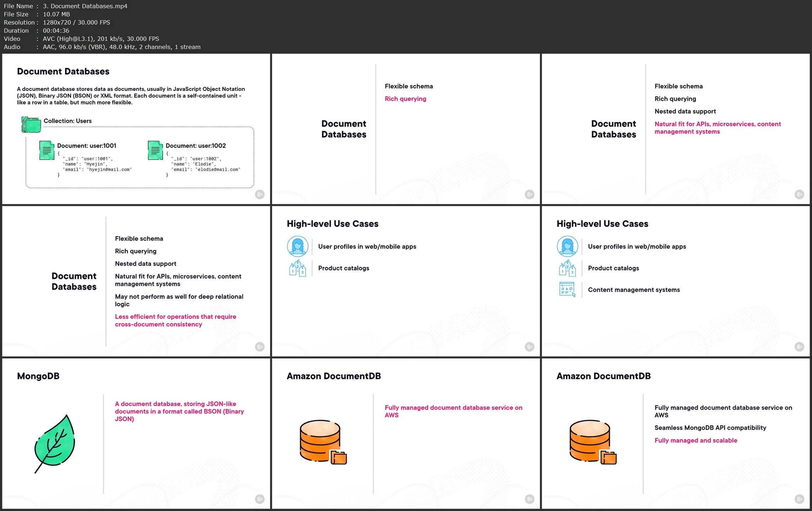The image size is (812, 511).
Task: Click the 'Document Databases' title in the first slide
Action: 63,71
